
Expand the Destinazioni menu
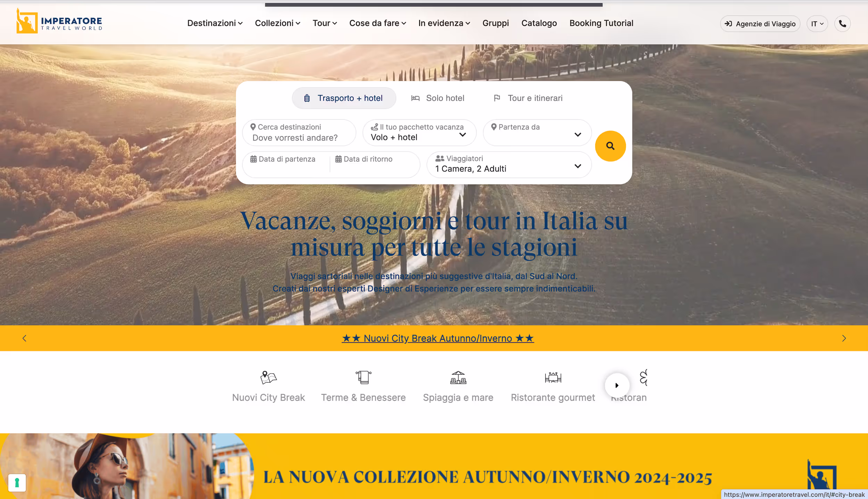(x=215, y=23)
